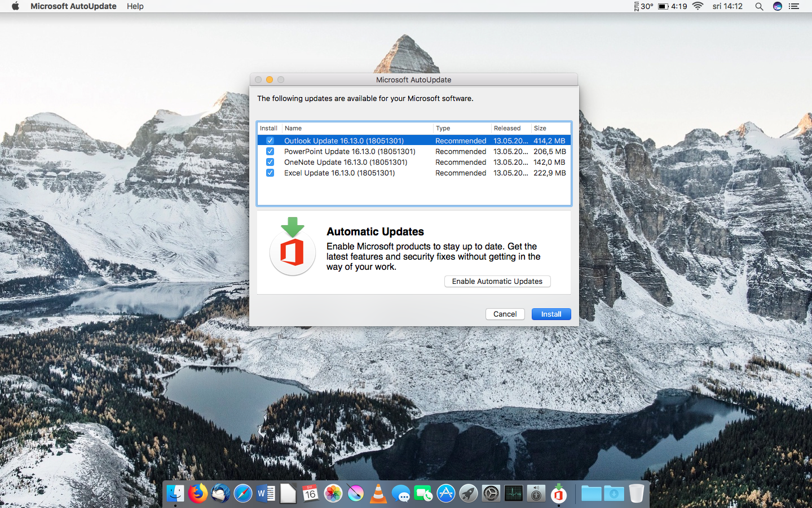Open the blank document app in dock

[288, 494]
